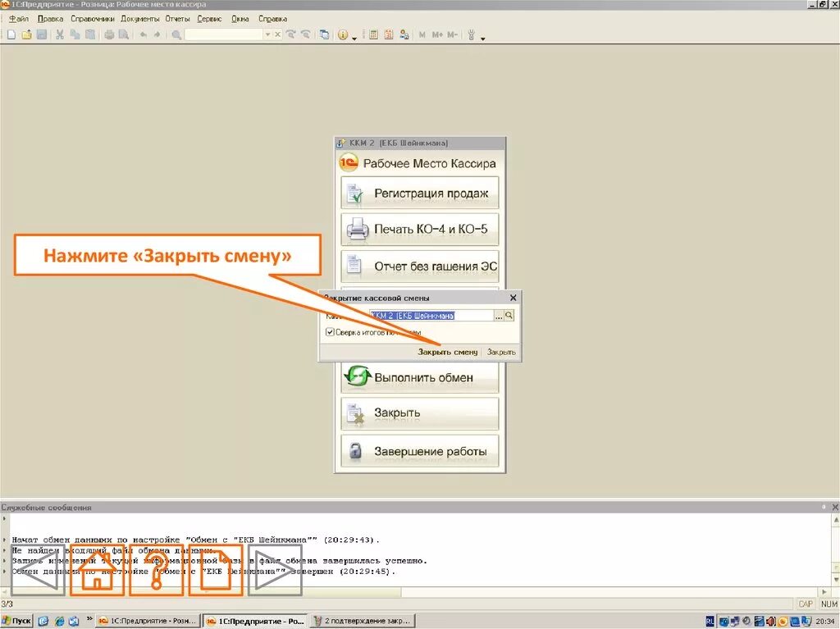Click the magnifier icon beside ККМ field
Image resolution: width=840 pixels, height=629 pixels.
pyautogui.click(x=509, y=316)
